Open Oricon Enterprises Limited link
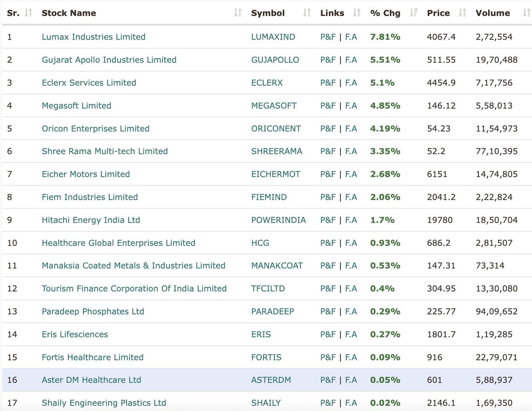Viewport: 532px width, 411px height. point(95,129)
